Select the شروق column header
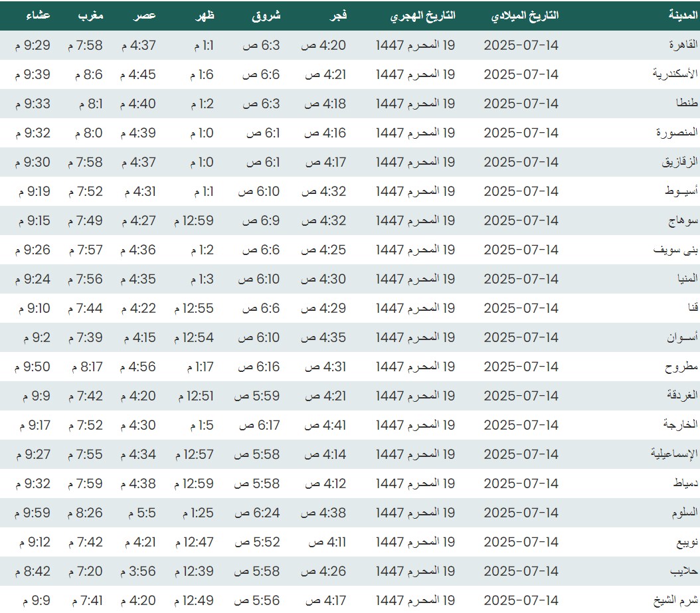Image resolution: width=700 pixels, height=613 pixels. point(265,15)
